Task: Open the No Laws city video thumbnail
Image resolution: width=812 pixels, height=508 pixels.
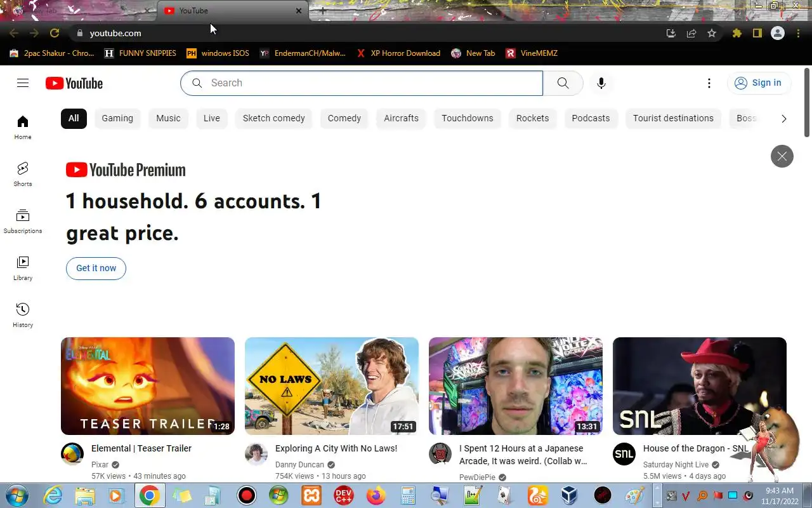Action: click(332, 386)
